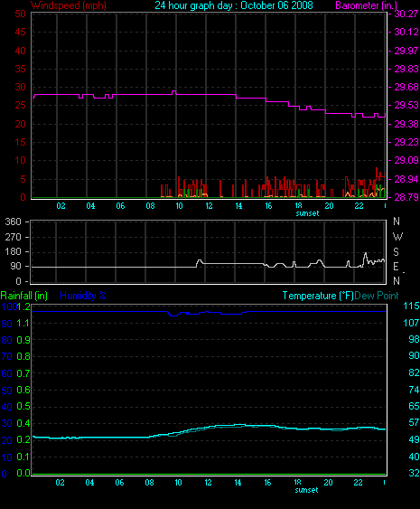The image size is (420, 509).
Task: Click wind direction axis value 180
Action: click(x=14, y=251)
